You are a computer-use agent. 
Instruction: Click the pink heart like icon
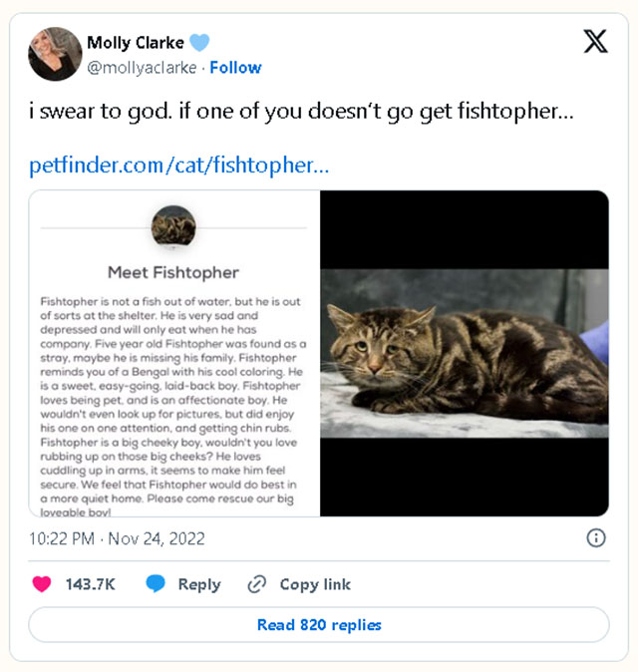coord(41,584)
